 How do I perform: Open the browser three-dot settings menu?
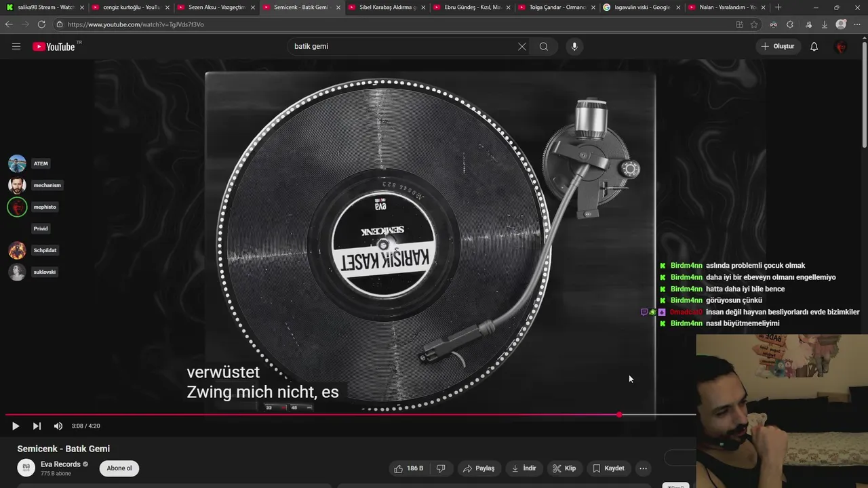859,24
